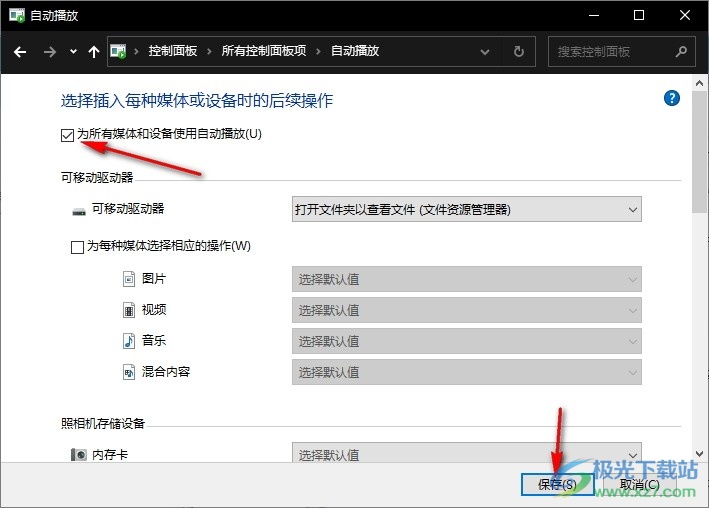Open the 视频 default action dropdown

coord(467,310)
